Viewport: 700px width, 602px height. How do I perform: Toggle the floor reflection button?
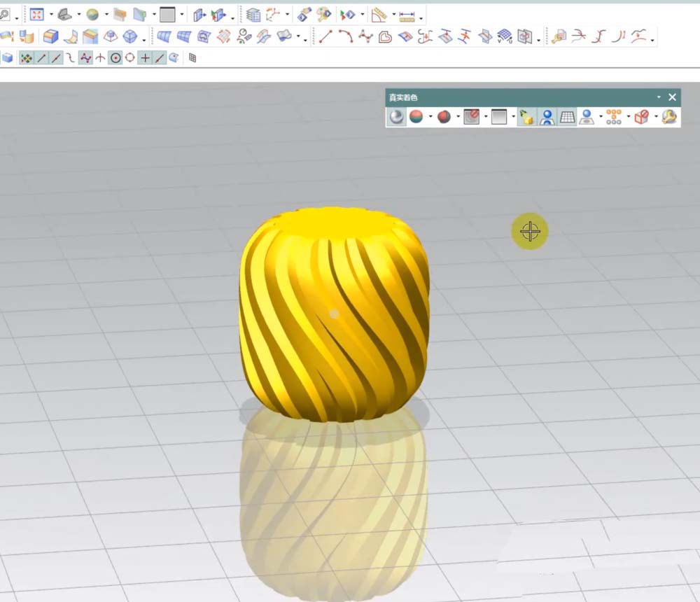pyautogui.click(x=547, y=117)
